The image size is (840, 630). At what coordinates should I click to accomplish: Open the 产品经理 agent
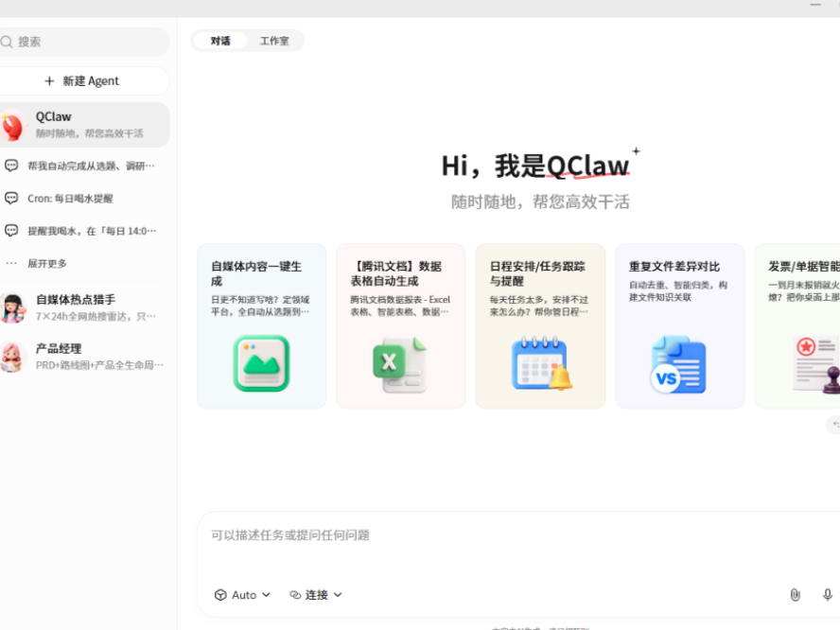(84, 357)
